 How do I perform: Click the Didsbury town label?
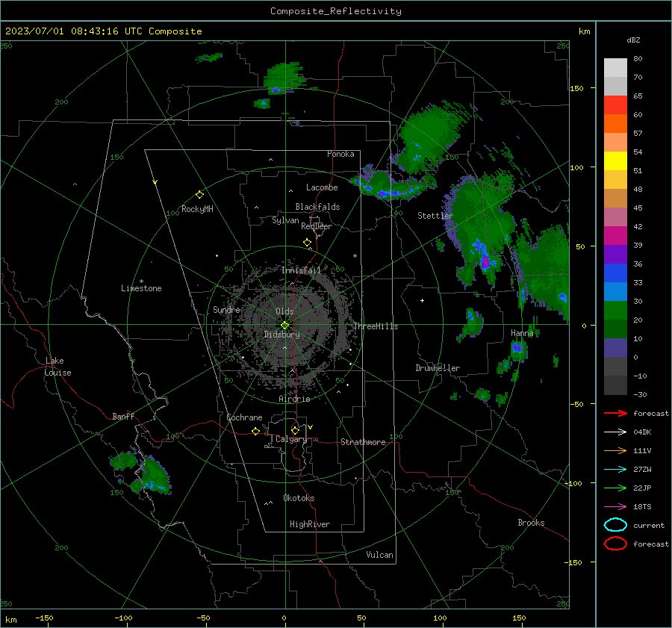281,335
